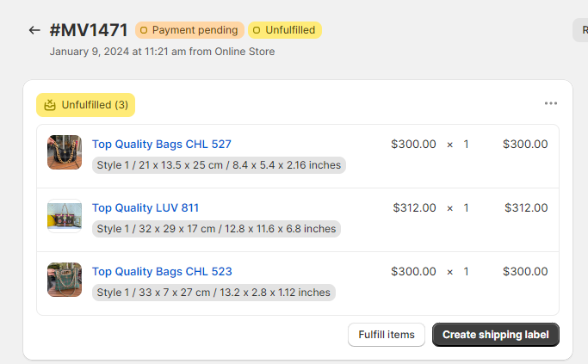588x364 pixels.
Task: Open the three-dot menu on Unfulfilled card
Action: point(550,103)
